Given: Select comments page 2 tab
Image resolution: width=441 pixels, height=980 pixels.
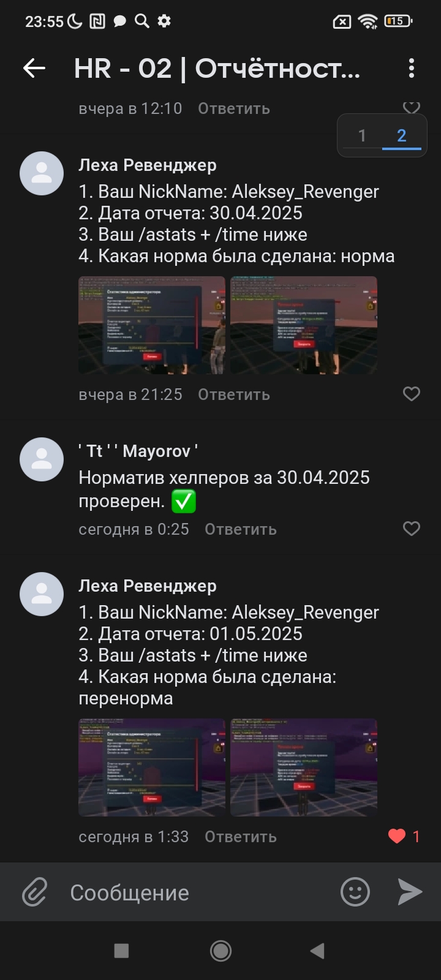Looking at the screenshot, I should point(402,135).
